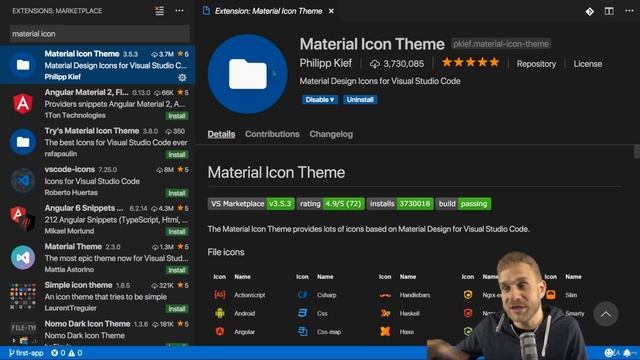Click the Android file icon
Image resolution: width=640 pixels, height=360 pixels.
tap(220, 313)
